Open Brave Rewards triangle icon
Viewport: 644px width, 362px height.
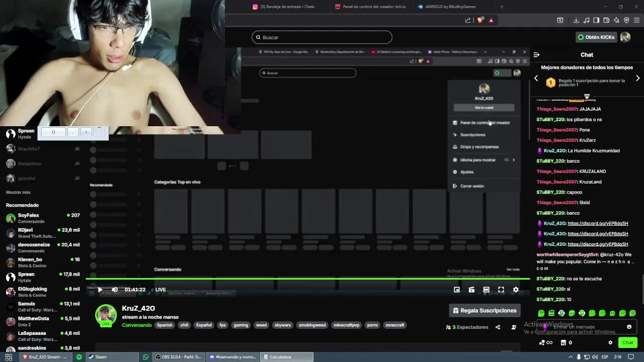(491, 20)
